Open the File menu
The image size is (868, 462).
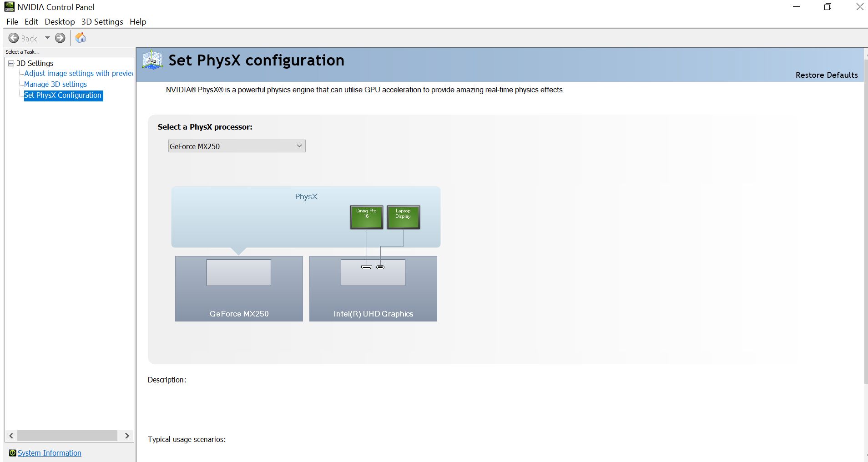click(x=12, y=22)
